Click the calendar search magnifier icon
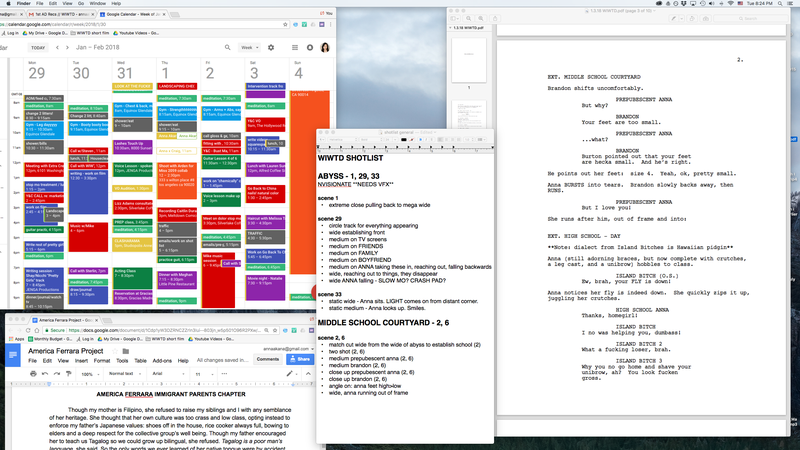800x450 pixels. (228, 47)
